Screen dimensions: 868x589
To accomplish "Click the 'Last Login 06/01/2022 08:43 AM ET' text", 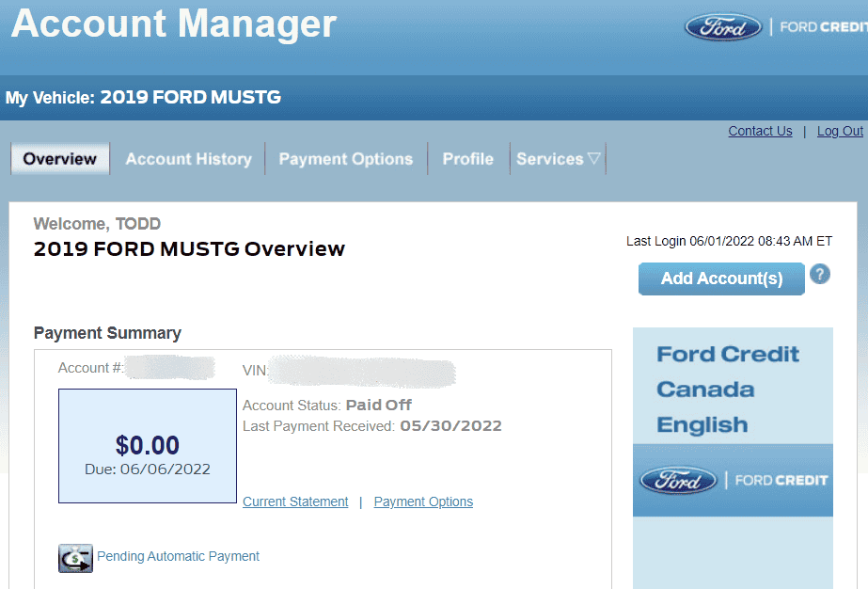I will pos(729,241).
